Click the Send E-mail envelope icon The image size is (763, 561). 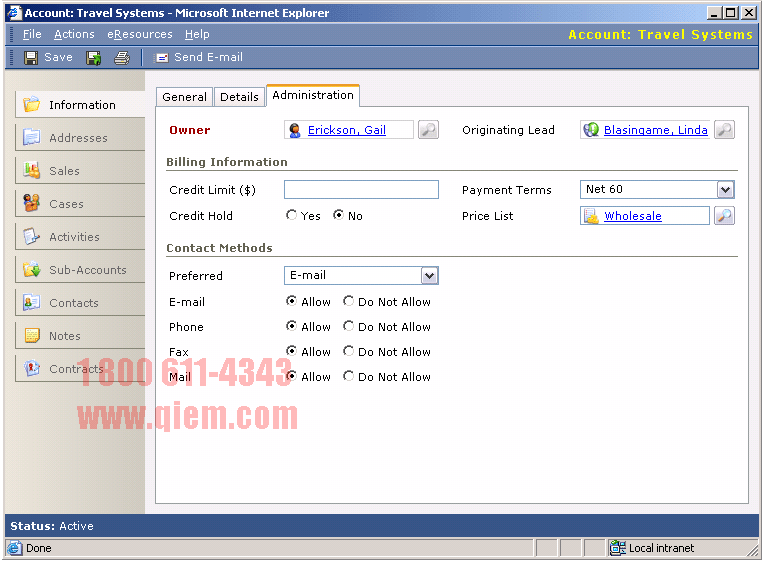[x=161, y=58]
